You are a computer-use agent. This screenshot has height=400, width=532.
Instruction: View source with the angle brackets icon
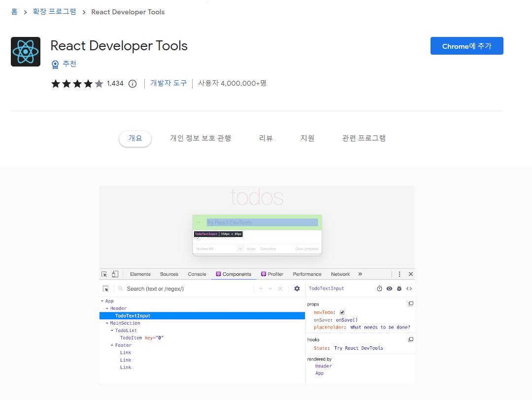click(409, 289)
